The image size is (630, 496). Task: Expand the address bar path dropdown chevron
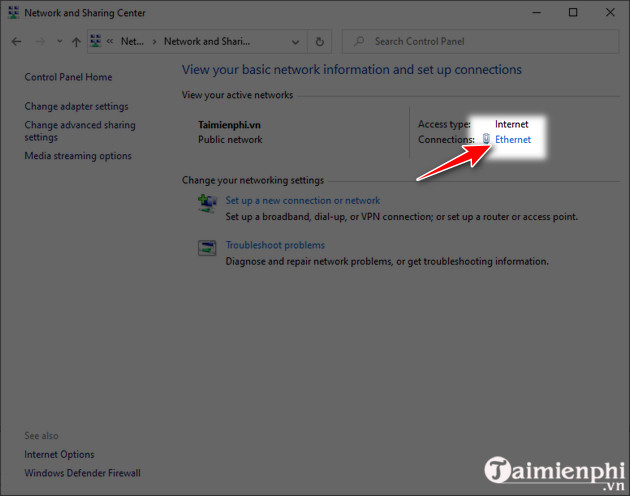tap(295, 42)
